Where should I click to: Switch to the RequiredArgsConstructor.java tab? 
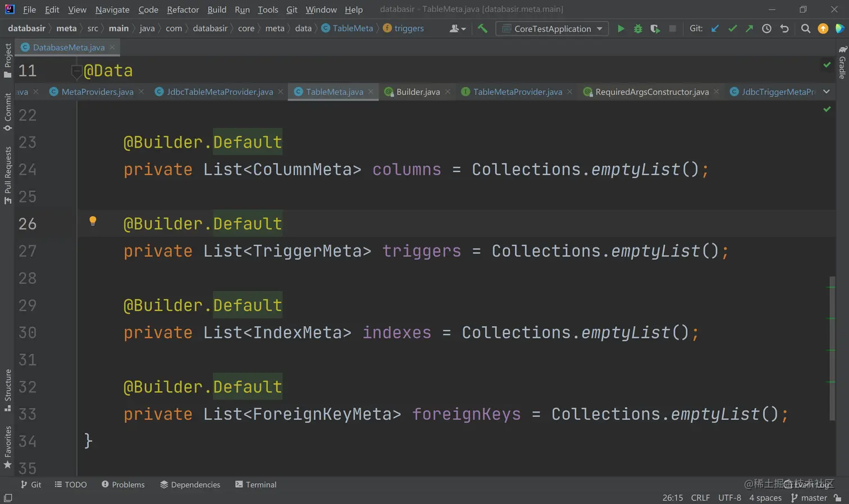652,91
